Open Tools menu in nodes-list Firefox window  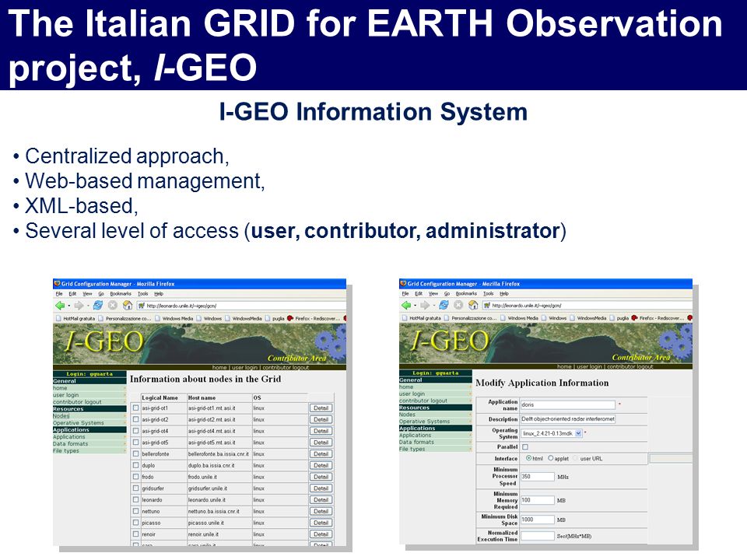(x=143, y=294)
